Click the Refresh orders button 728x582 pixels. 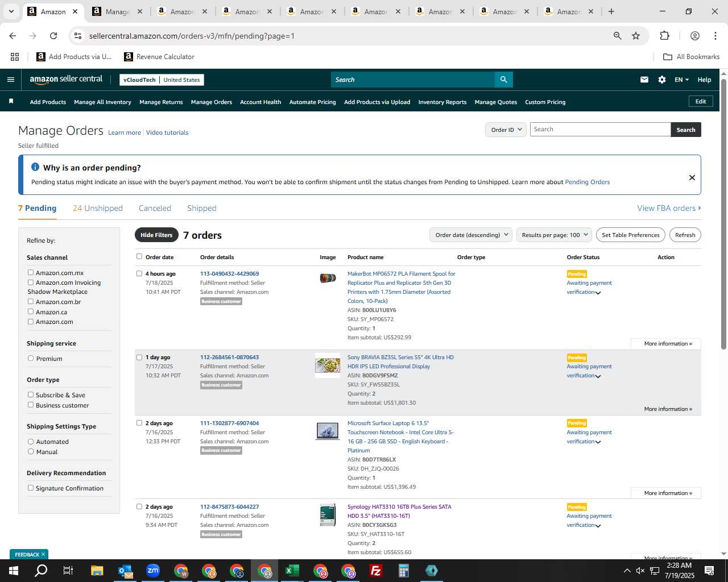(685, 235)
